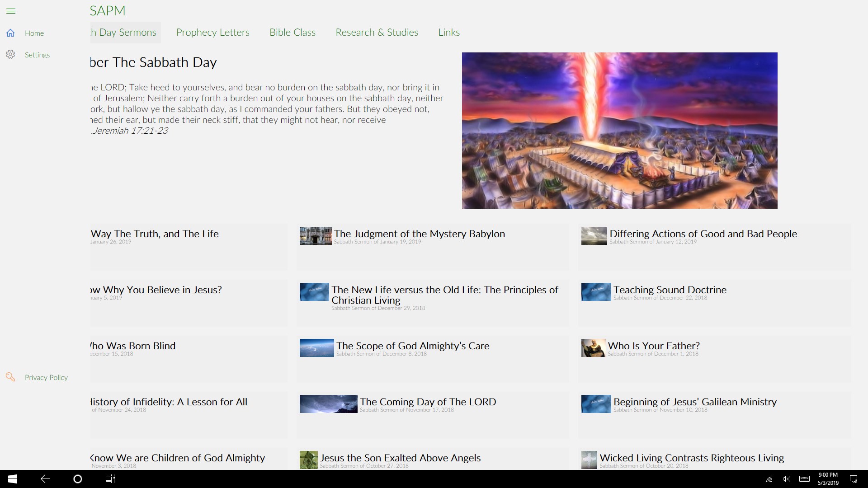Viewport: 868px width, 488px height.
Task: Click the Home icon in sidebar
Action: 11,33
